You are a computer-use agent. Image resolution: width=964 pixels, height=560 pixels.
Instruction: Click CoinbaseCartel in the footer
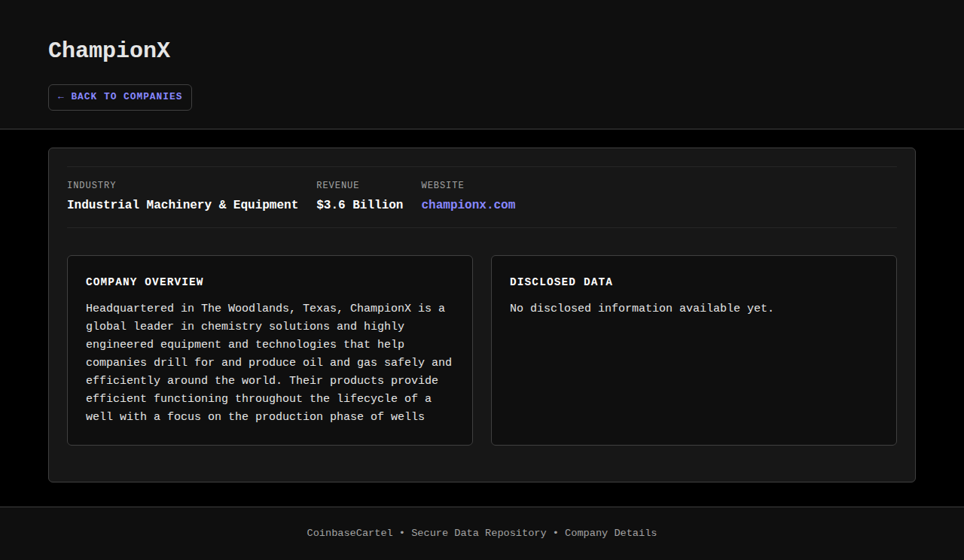click(x=349, y=533)
